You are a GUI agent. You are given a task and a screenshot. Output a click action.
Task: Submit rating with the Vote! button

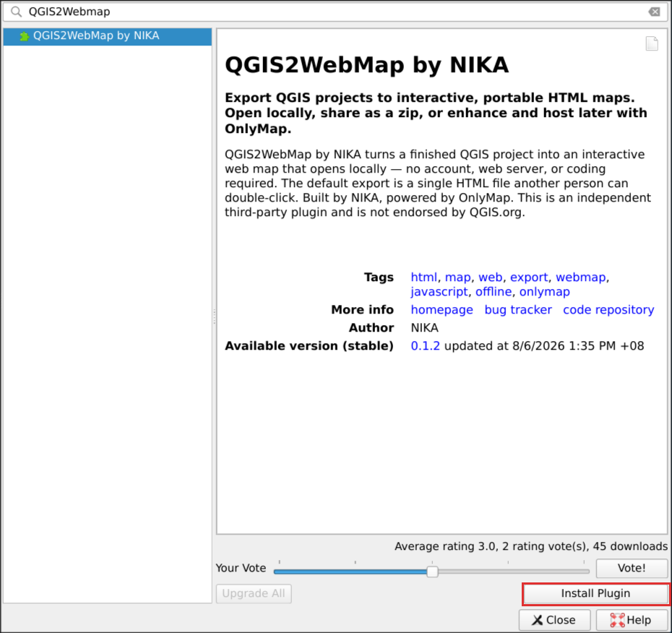tap(632, 568)
